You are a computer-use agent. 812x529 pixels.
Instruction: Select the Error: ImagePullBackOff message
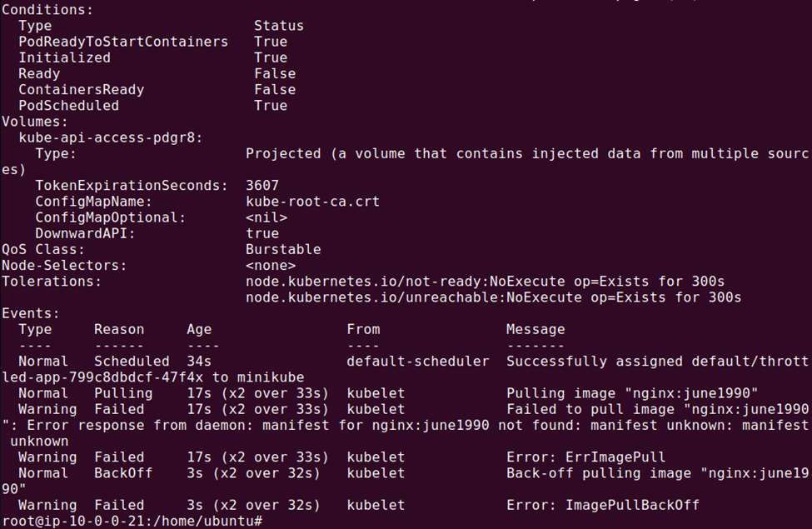pyautogui.click(x=602, y=505)
